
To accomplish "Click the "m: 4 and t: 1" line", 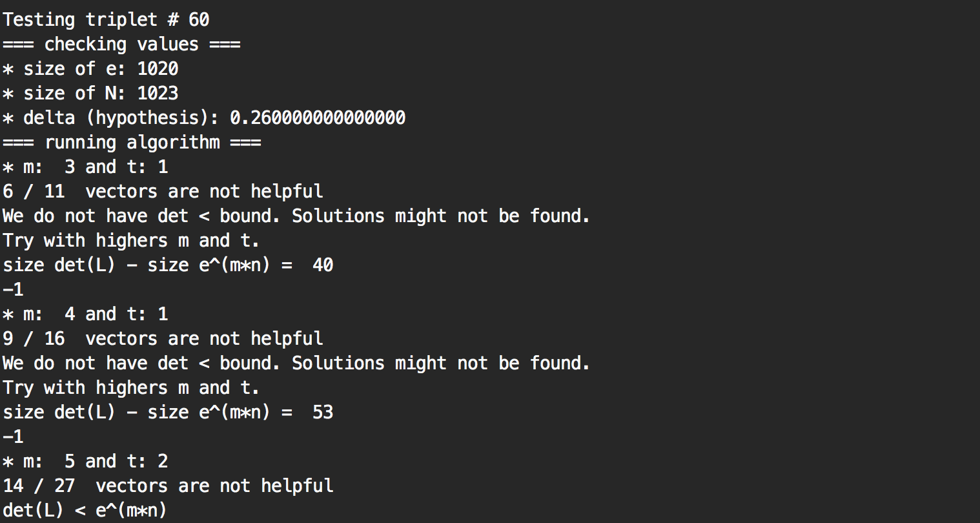I will point(85,314).
